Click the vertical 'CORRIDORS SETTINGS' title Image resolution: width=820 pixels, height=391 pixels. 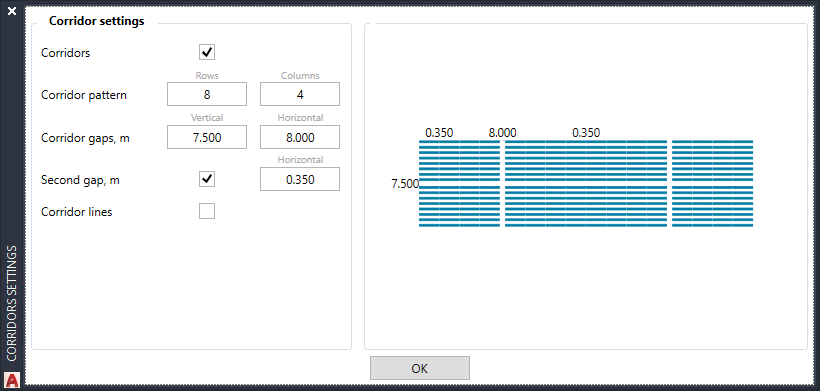coord(12,303)
